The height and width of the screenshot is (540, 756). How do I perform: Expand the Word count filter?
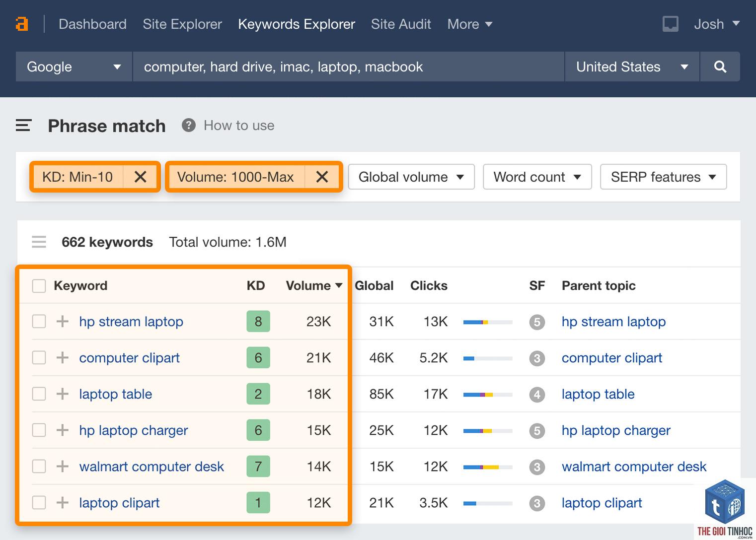[537, 177]
